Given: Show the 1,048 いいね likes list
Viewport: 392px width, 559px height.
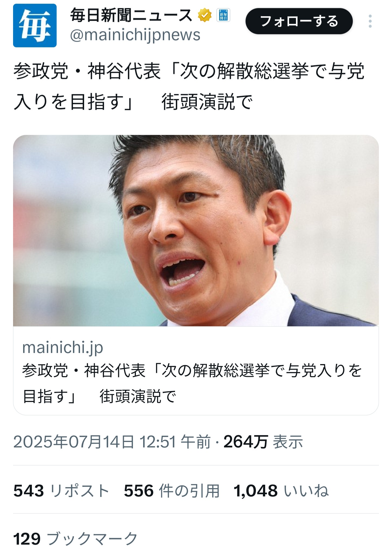Looking at the screenshot, I should [281, 491].
